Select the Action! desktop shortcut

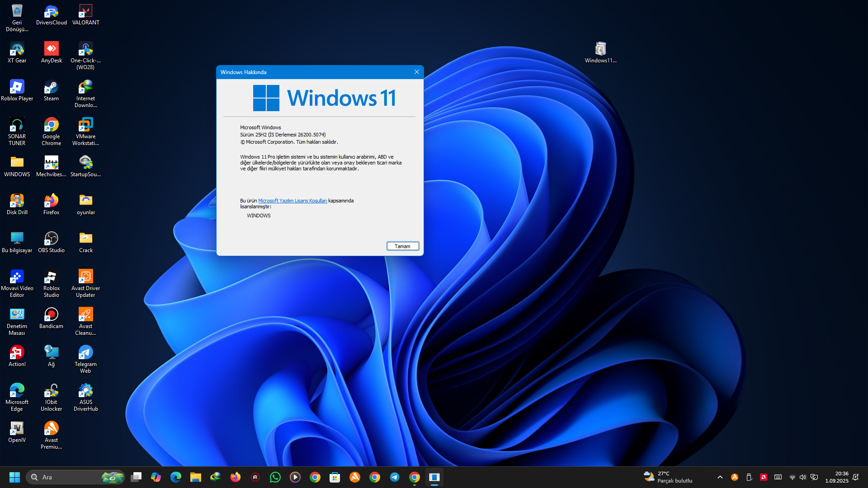17,357
